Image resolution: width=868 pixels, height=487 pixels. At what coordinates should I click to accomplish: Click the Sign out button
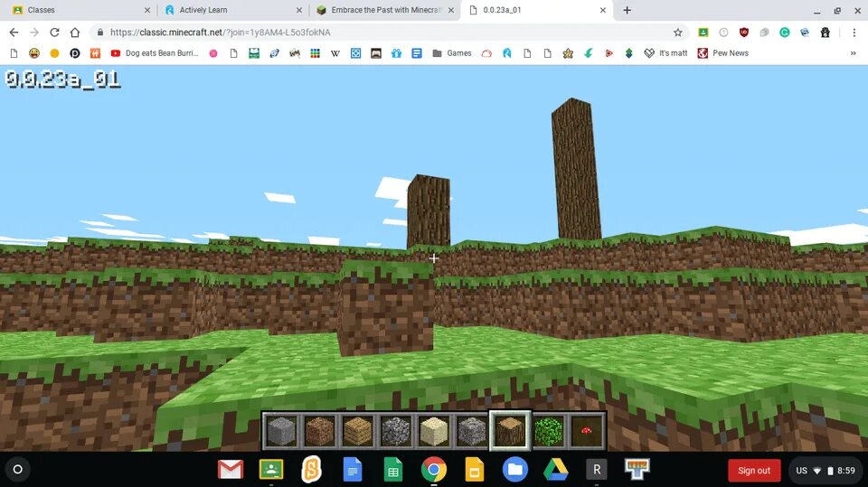coord(754,471)
